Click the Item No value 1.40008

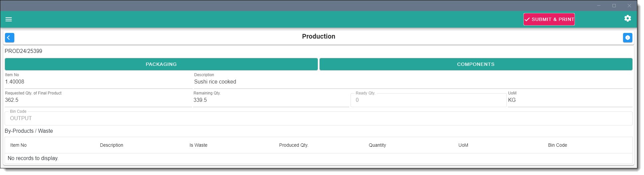click(15, 82)
